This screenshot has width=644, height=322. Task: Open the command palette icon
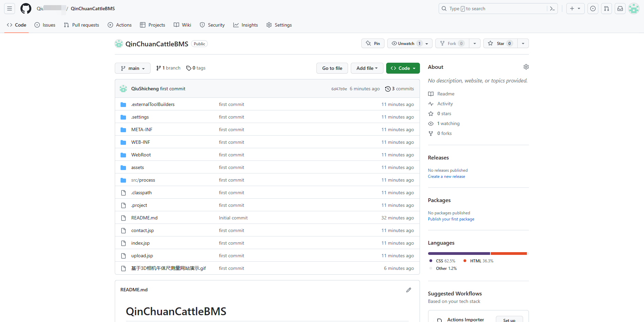coord(552,9)
